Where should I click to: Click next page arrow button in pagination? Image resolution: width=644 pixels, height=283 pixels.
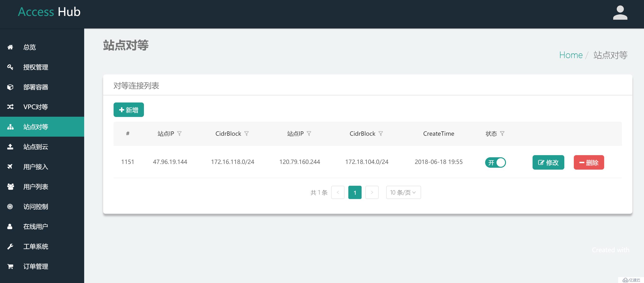[372, 192]
